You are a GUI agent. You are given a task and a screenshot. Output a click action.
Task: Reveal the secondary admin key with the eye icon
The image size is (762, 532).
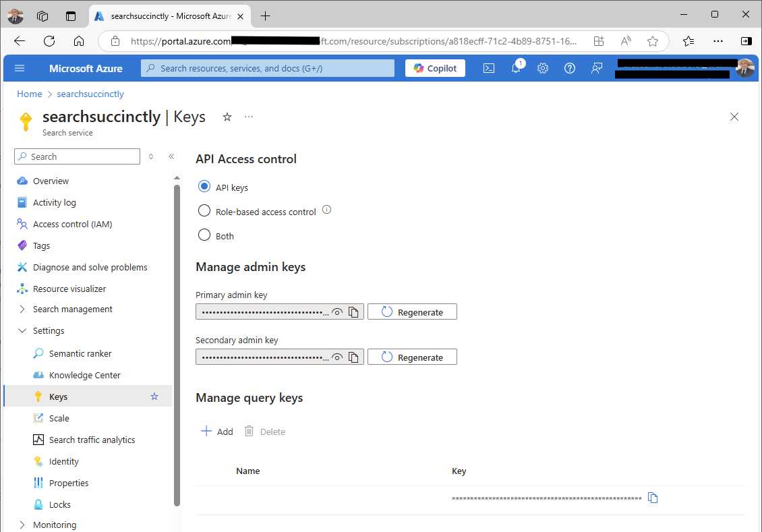click(337, 357)
